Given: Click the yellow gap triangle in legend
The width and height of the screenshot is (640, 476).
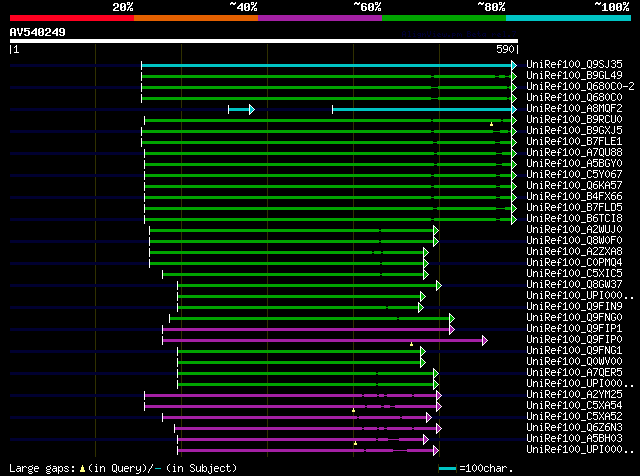Looking at the screenshot, I should 83,469.
